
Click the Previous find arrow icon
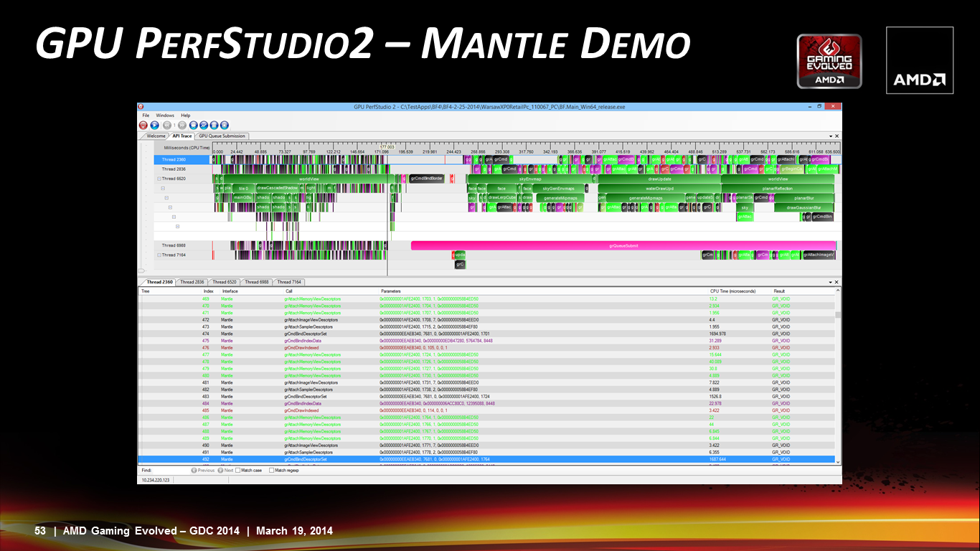[x=194, y=470]
